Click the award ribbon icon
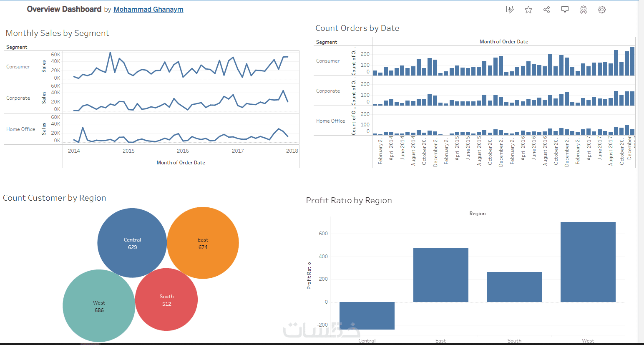Viewport: 644px width, 345px height. (x=584, y=10)
